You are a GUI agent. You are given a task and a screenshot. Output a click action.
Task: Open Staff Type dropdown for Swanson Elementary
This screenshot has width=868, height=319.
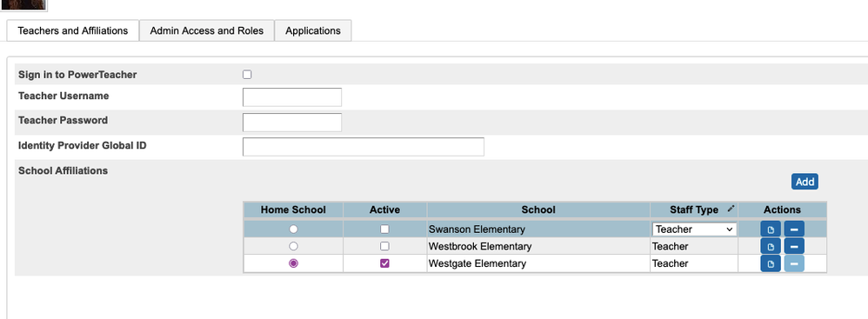point(695,229)
